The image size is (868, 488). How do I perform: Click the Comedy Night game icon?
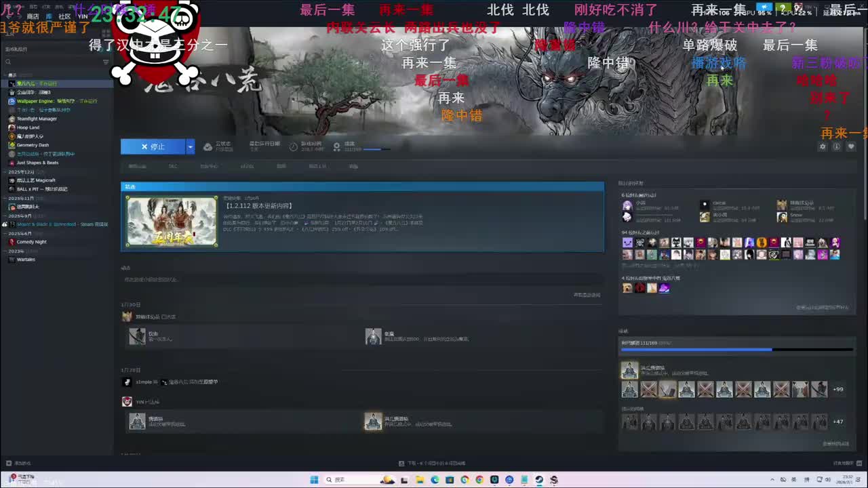tap(12, 242)
